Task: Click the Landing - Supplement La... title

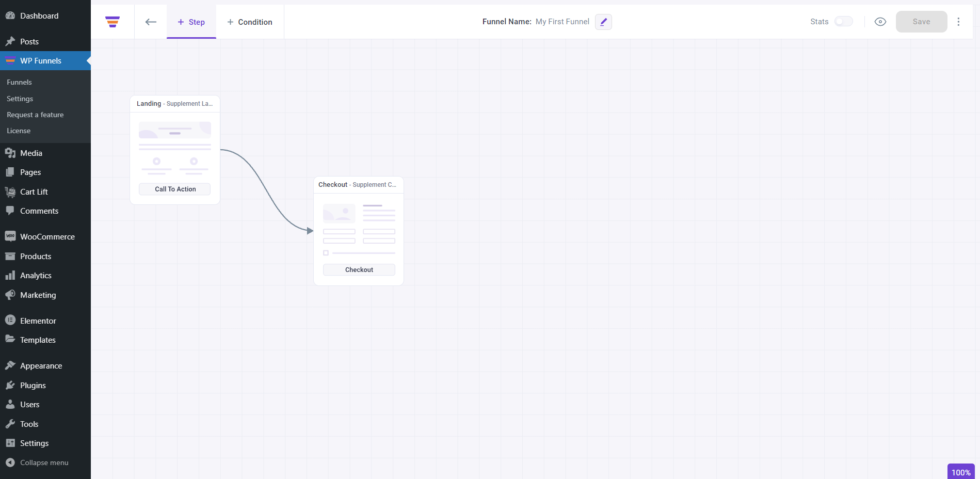Action: 174,104
